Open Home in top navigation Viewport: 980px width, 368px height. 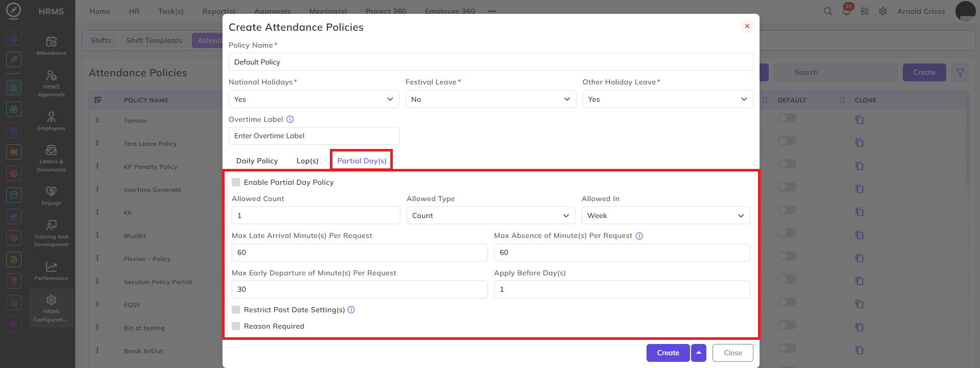point(100,11)
